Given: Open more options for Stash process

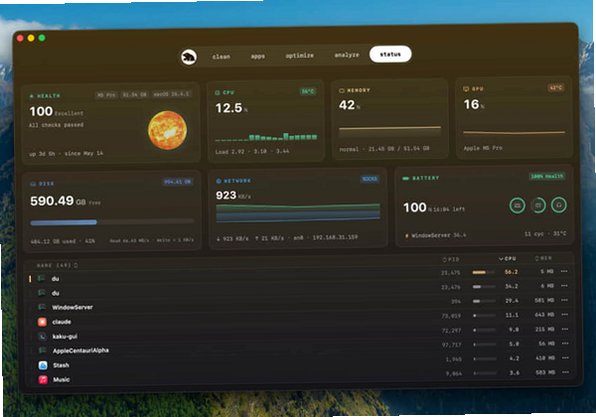Looking at the screenshot, I should click(x=565, y=358).
